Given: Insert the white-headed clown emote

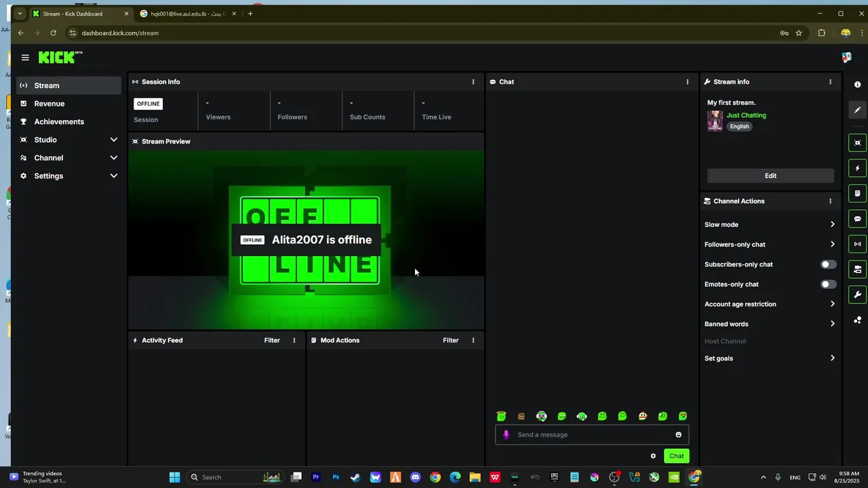Looking at the screenshot, I should point(541,416).
